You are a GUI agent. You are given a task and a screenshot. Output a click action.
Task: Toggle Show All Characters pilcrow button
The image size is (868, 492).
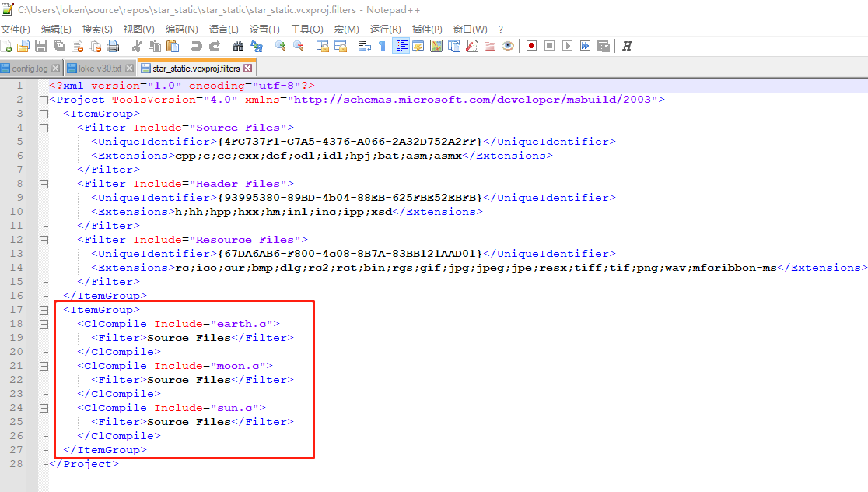382,46
